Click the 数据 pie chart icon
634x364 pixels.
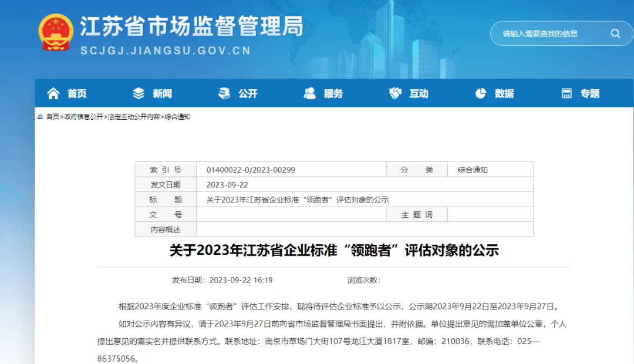click(x=481, y=93)
